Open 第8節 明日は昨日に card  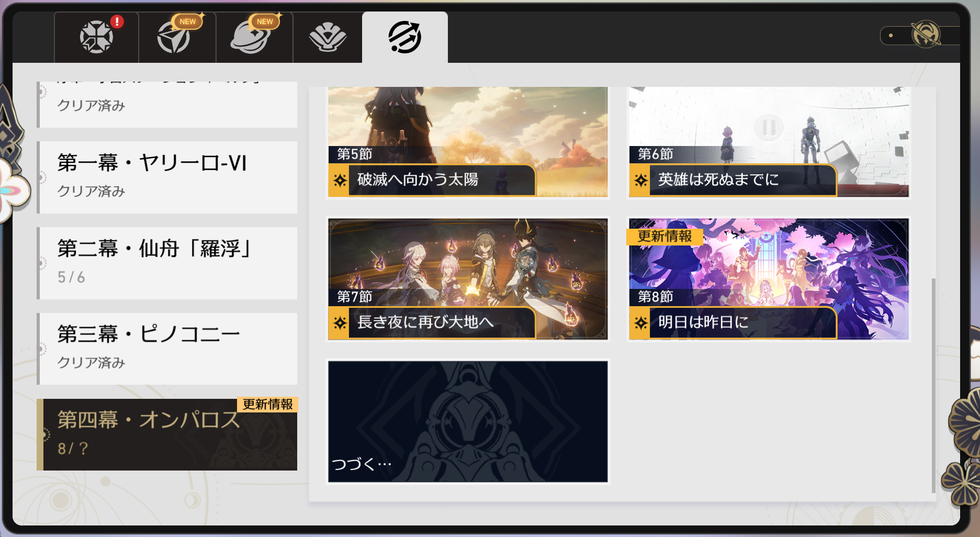click(x=769, y=279)
